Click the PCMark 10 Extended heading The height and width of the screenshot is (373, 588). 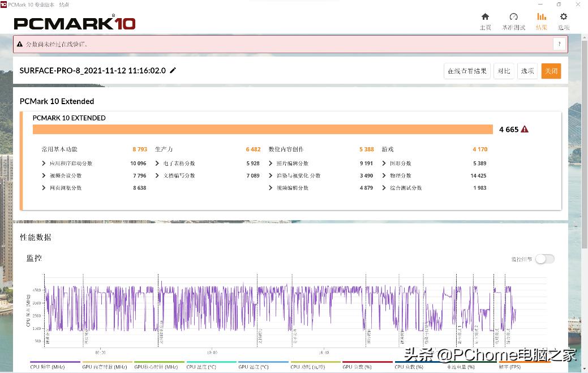click(x=57, y=101)
